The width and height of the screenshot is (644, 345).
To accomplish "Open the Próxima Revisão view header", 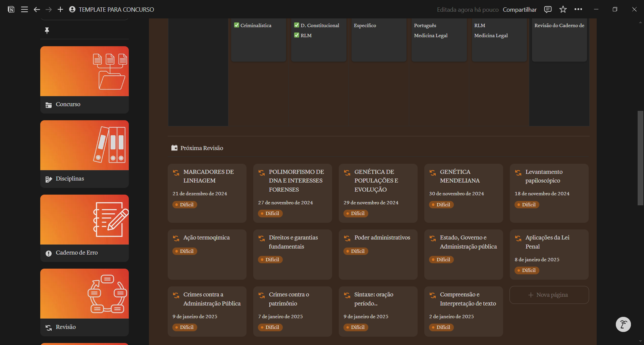I will tap(201, 148).
